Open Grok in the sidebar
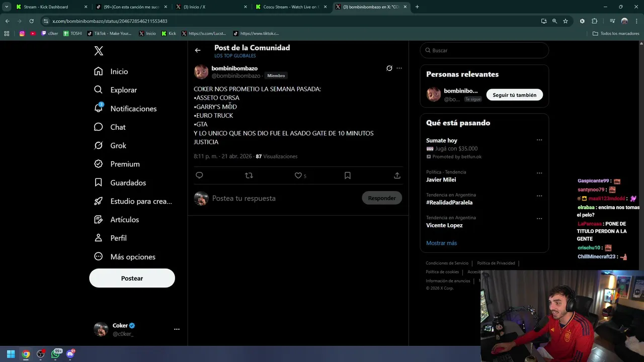This screenshot has height=362, width=644. pyautogui.click(x=110, y=145)
